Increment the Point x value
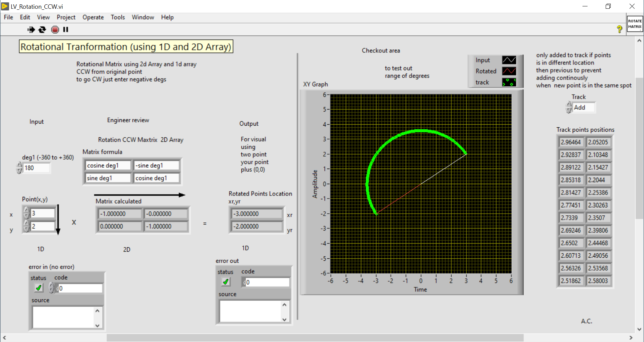The image size is (644, 342). 27,210
